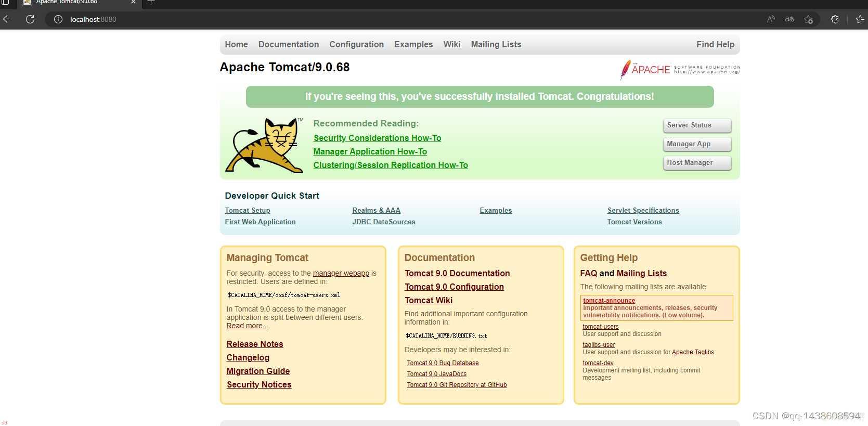
Task: Open Tomcat Versions link
Action: click(634, 222)
